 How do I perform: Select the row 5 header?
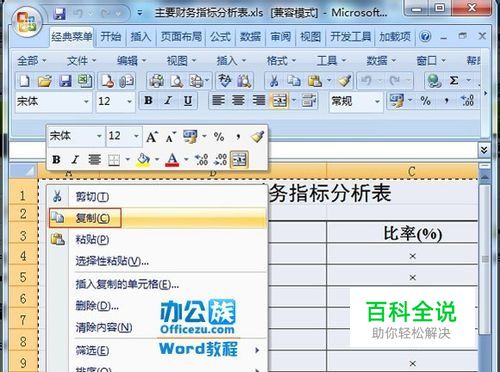tap(23, 277)
